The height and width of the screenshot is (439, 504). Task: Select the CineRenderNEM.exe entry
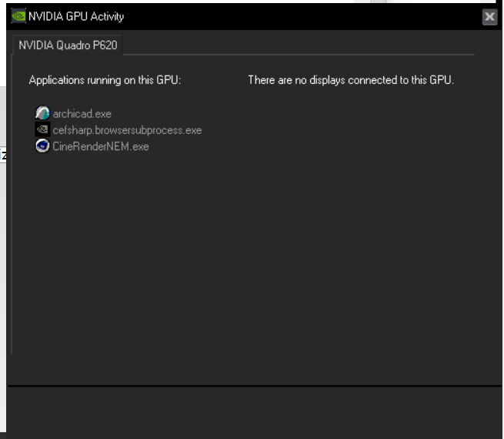pos(101,146)
